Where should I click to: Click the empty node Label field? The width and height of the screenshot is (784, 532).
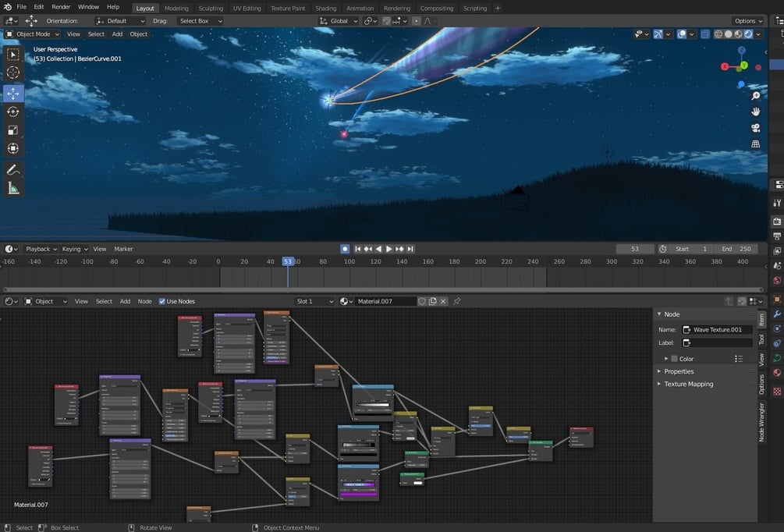tap(718, 342)
